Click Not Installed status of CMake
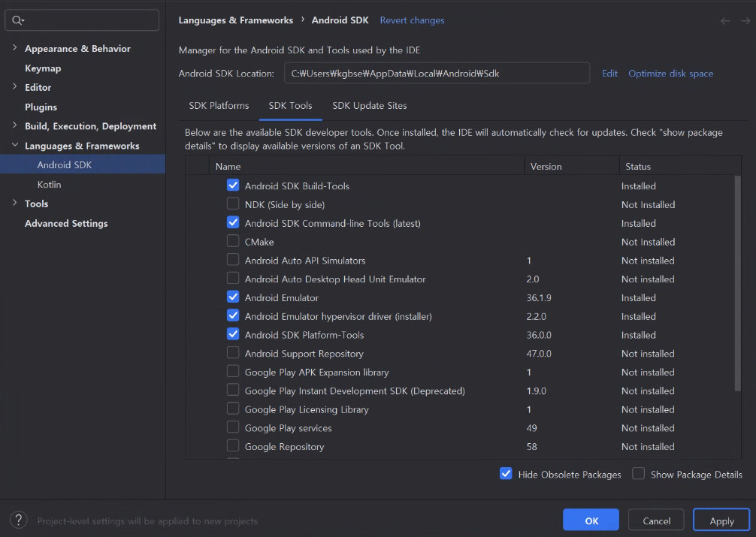Screen dimensions: 756x537 pyautogui.click(x=648, y=242)
